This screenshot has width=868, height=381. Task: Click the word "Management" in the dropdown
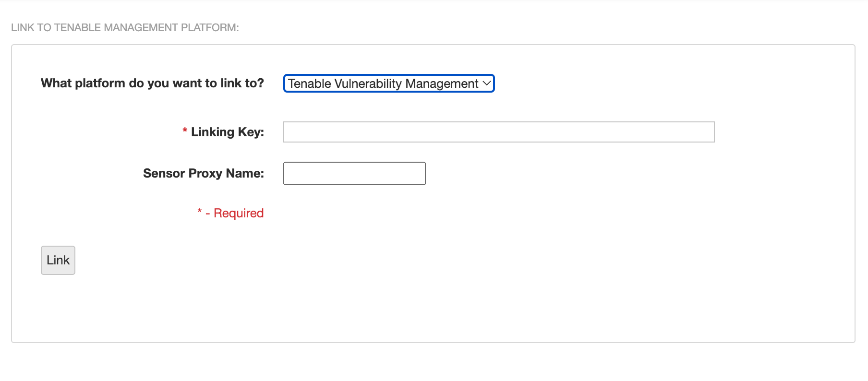pos(442,83)
